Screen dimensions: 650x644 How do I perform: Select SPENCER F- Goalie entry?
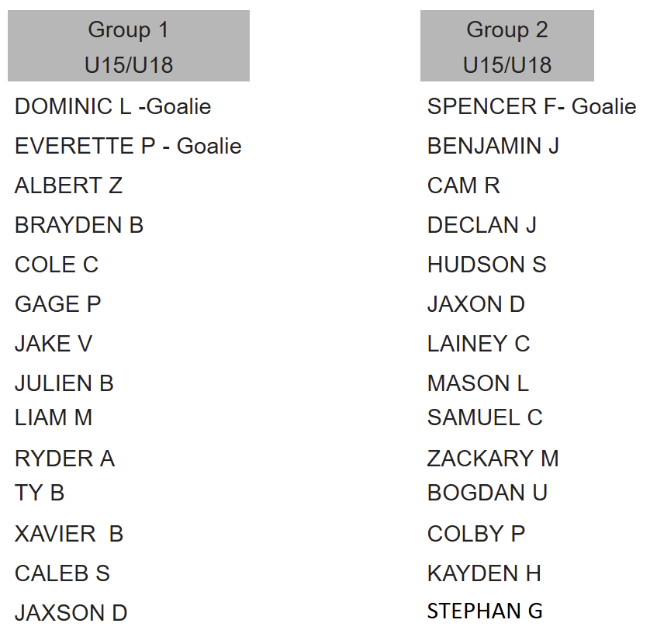(532, 106)
